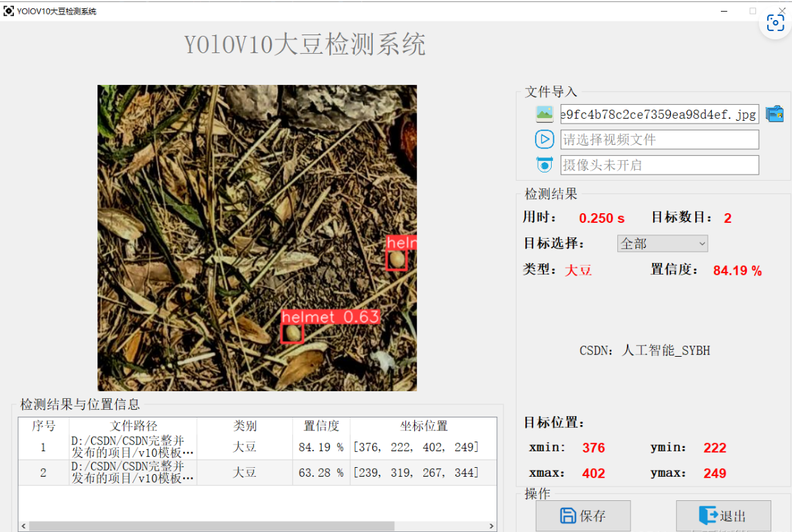792x532 pixels.
Task: Click the camera icon to start the webcam
Action: tap(544, 164)
